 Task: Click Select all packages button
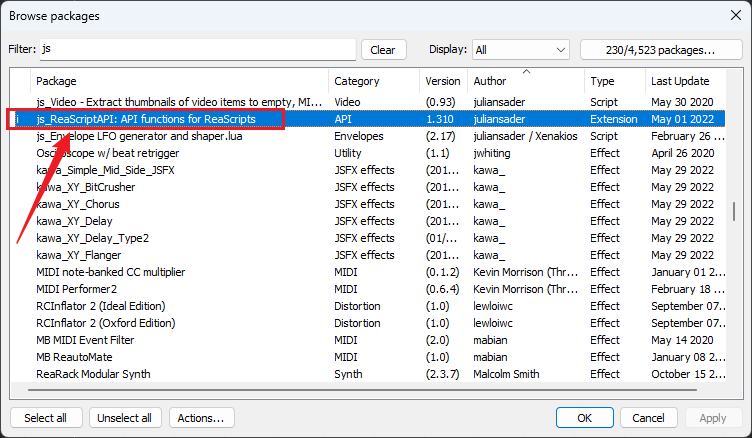pyautogui.click(x=46, y=418)
